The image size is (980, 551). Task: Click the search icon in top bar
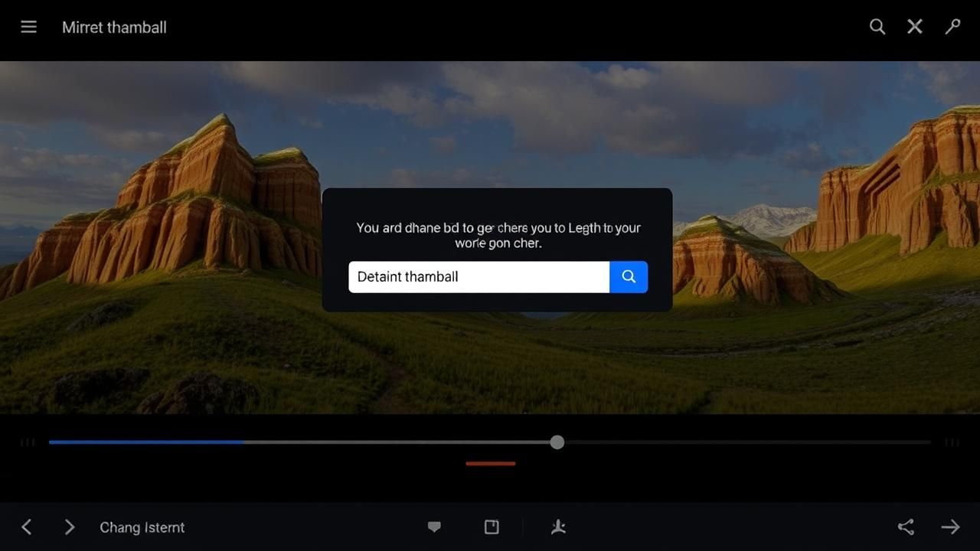click(x=877, y=28)
